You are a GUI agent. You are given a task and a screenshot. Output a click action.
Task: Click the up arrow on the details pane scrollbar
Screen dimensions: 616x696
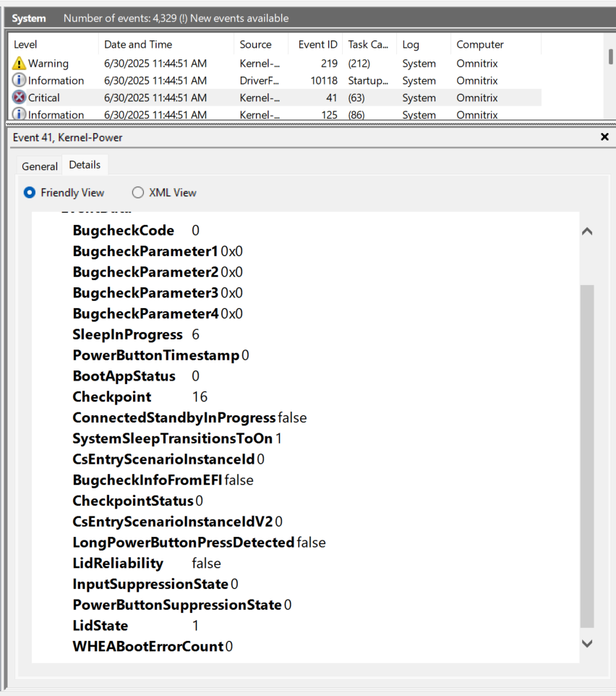[587, 231]
